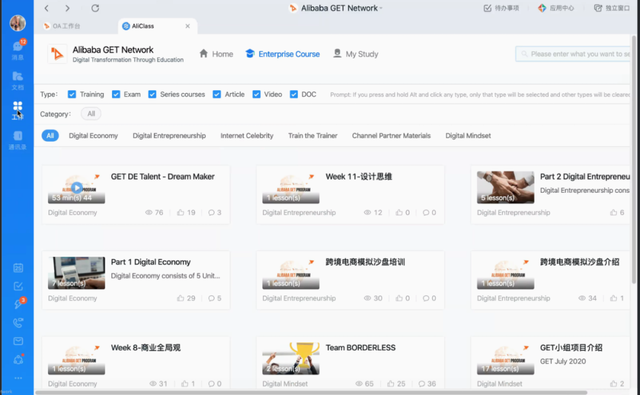Select the Digital Mindset category tab
The image size is (640, 395).
(x=468, y=135)
